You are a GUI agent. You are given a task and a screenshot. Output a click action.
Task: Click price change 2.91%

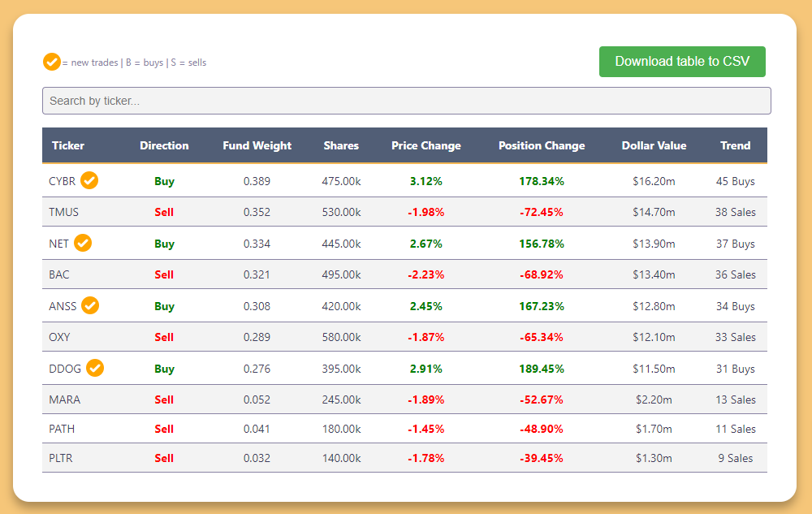click(426, 369)
